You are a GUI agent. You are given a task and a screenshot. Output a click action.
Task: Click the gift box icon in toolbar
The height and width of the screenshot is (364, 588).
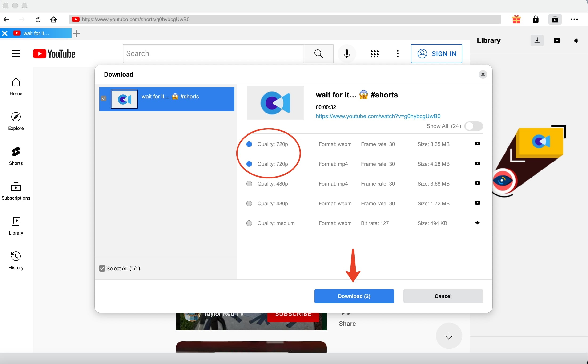(x=516, y=19)
